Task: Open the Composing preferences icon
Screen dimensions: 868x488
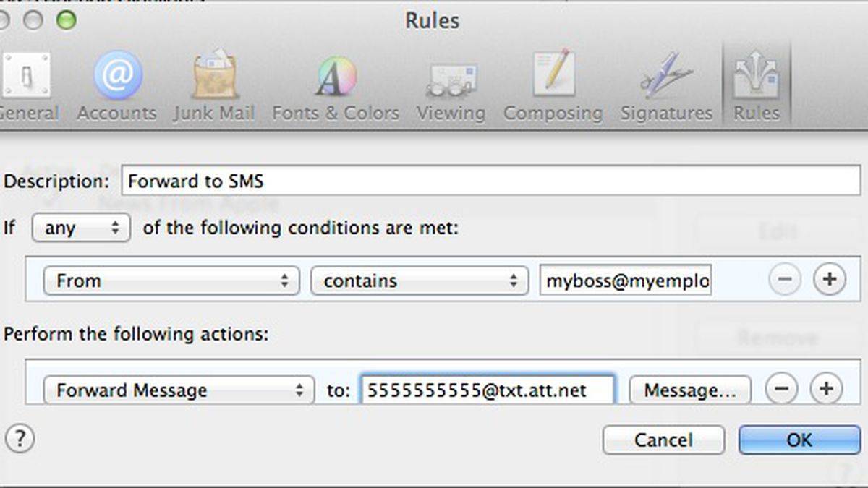Action: 553,86
